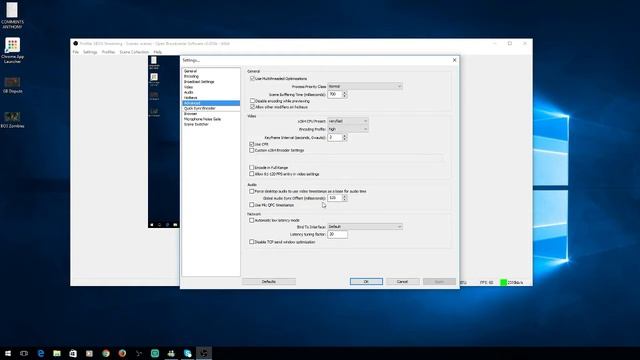This screenshot has width=640, height=360.
Task: Open the Process Priority Class dropdown
Action: [365, 86]
